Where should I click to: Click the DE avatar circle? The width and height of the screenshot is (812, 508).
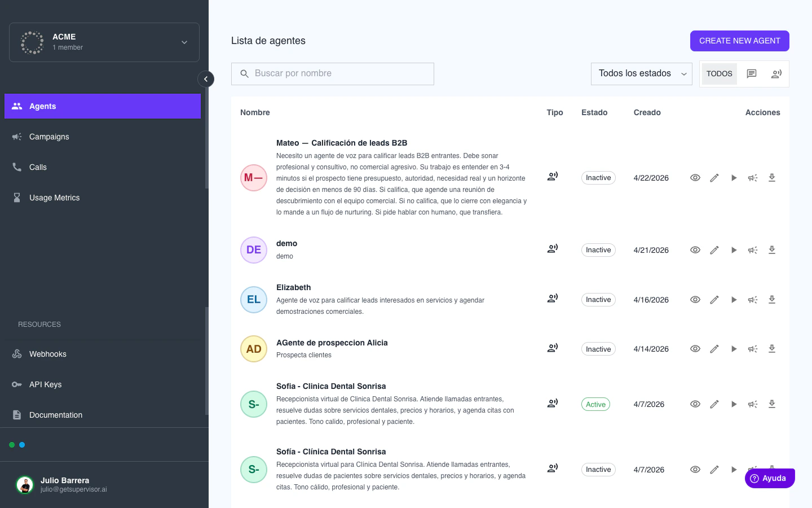(254, 250)
